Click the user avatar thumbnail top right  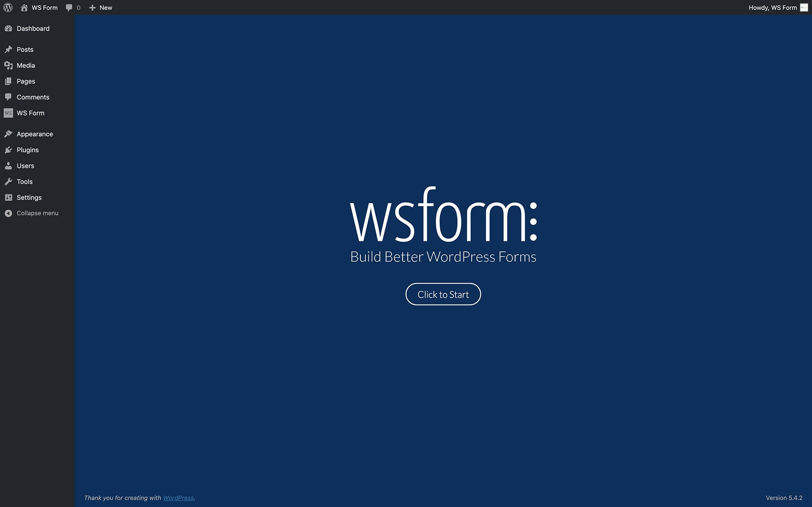[x=804, y=7]
